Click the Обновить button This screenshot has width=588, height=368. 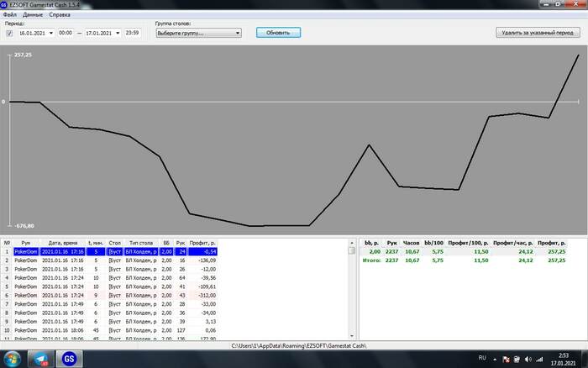[x=278, y=33]
